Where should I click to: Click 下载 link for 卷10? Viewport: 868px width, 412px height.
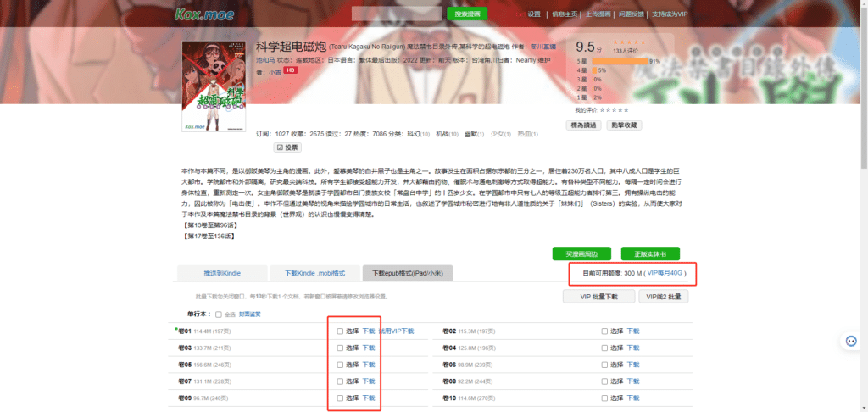632,398
